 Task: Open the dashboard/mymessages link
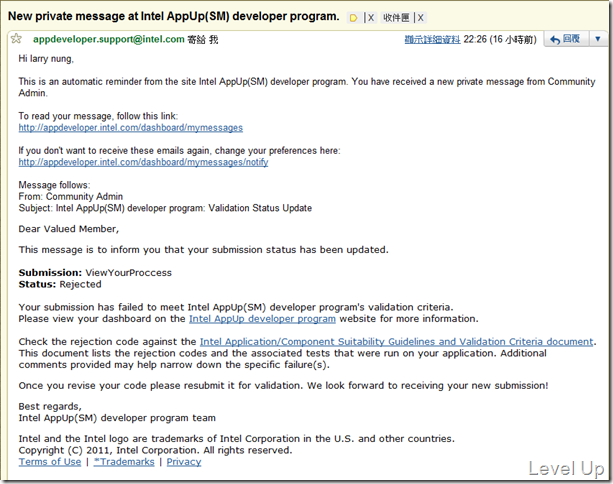[131, 128]
